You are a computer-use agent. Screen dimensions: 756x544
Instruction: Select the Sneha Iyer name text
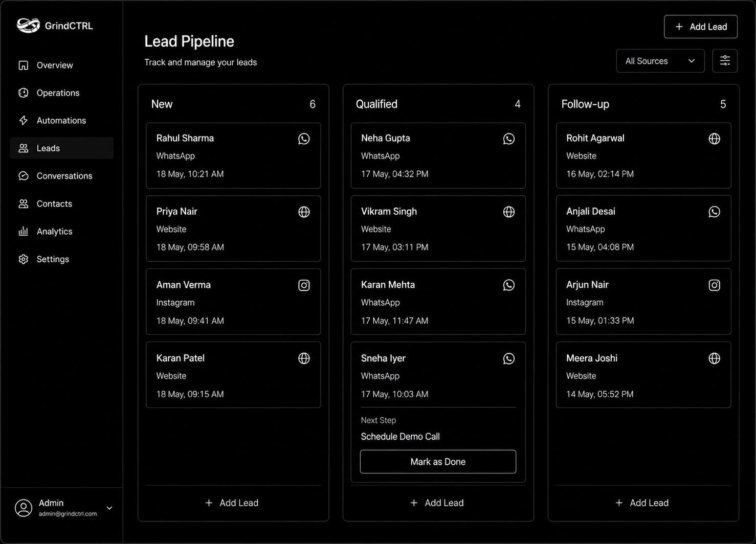pos(383,358)
